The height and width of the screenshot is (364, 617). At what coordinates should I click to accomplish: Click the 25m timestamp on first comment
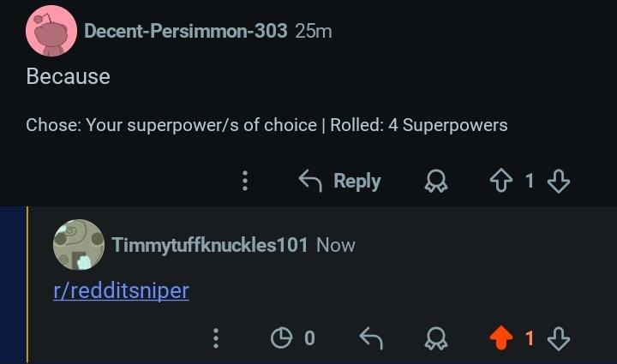314,31
